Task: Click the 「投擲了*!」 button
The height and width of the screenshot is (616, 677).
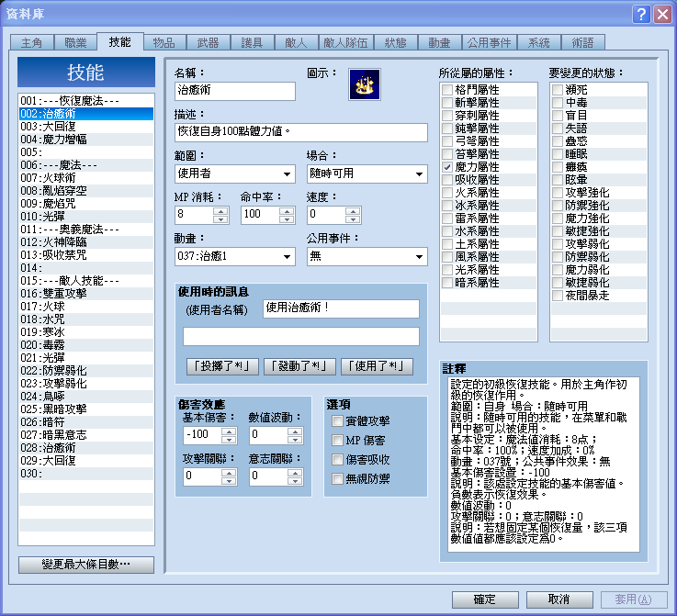Action: coord(222,366)
